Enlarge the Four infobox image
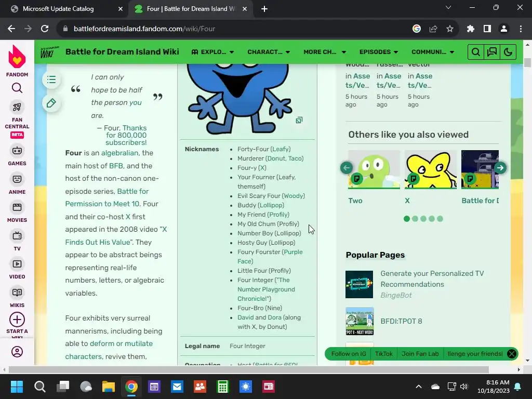This screenshot has width=532, height=399. (x=299, y=120)
